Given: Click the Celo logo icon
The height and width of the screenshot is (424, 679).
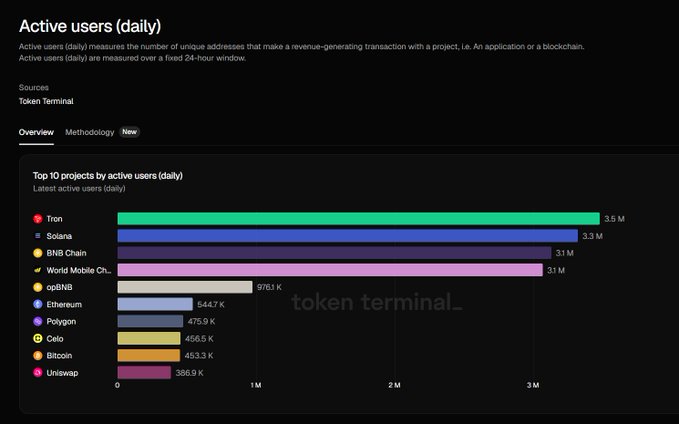Looking at the screenshot, I should click(x=38, y=338).
